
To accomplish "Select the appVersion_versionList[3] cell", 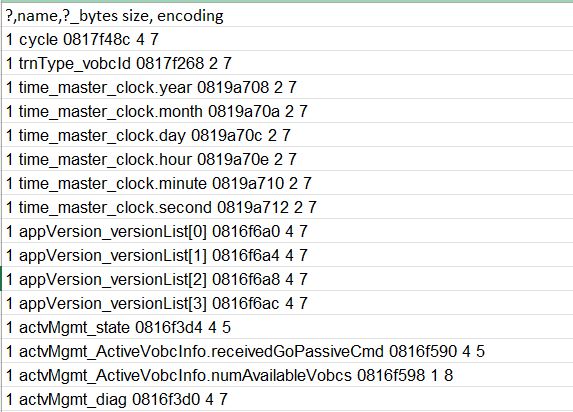I will [287, 303].
